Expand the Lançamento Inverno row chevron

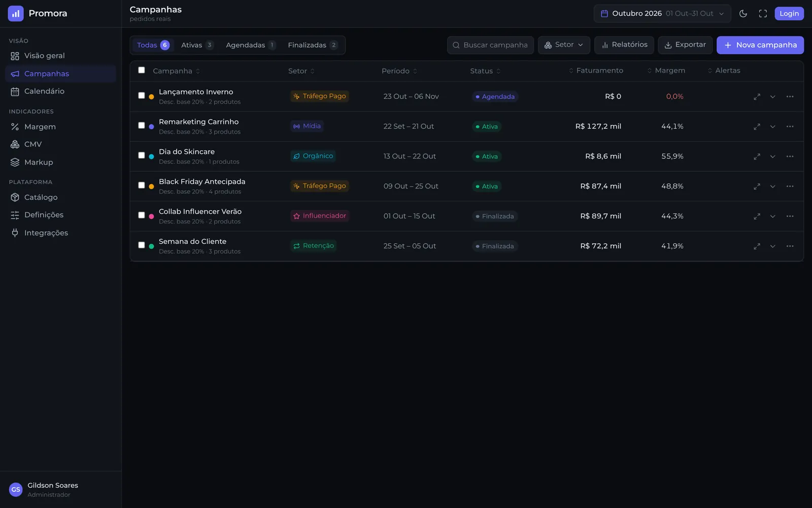coord(772,97)
